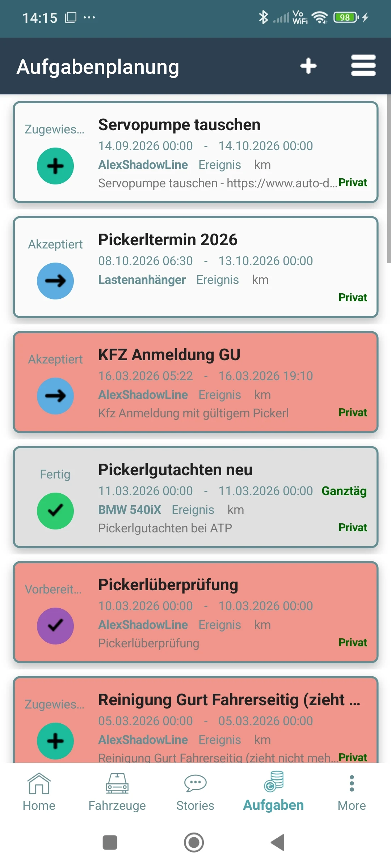Image resolution: width=391 pixels, height=868 pixels.
Task: Tap the plus icon to add a task
Action: [x=308, y=66]
